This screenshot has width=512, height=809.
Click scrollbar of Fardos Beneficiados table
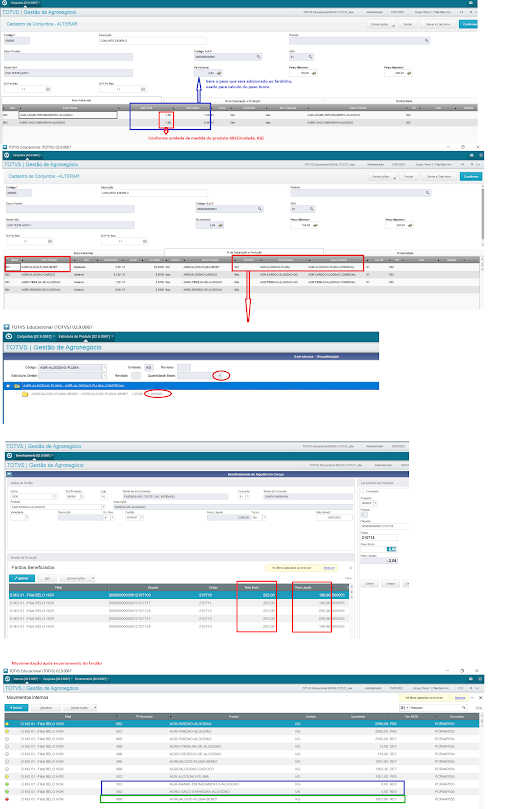point(352,592)
